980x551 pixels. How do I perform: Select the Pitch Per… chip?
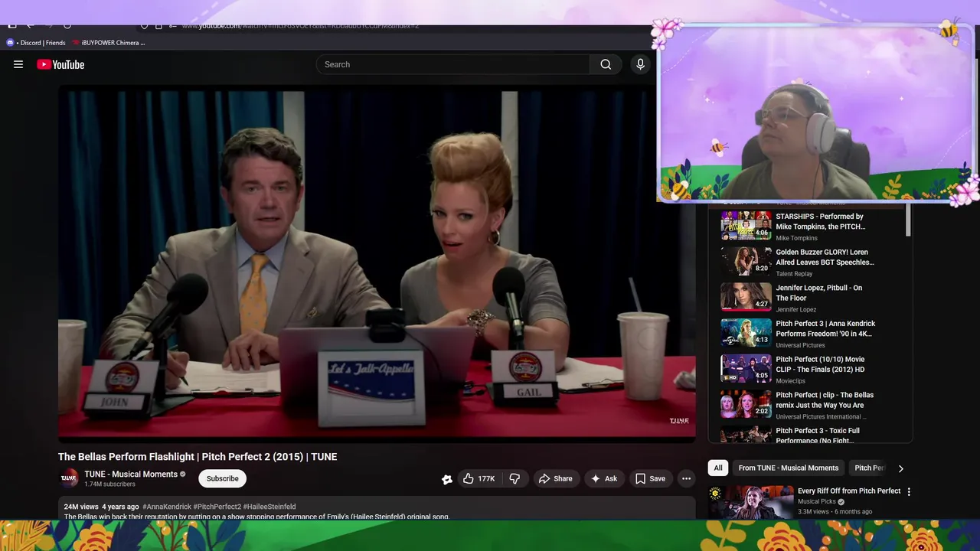pyautogui.click(x=869, y=468)
